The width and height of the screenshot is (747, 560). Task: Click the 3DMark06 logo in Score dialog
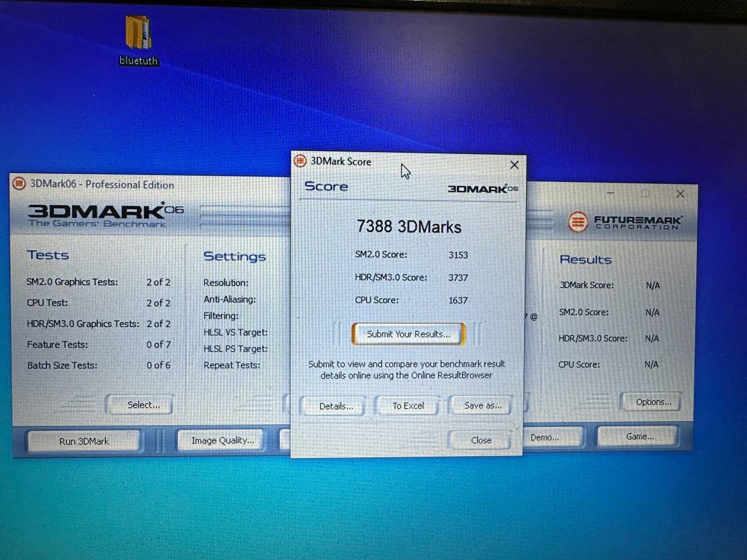[x=483, y=188]
